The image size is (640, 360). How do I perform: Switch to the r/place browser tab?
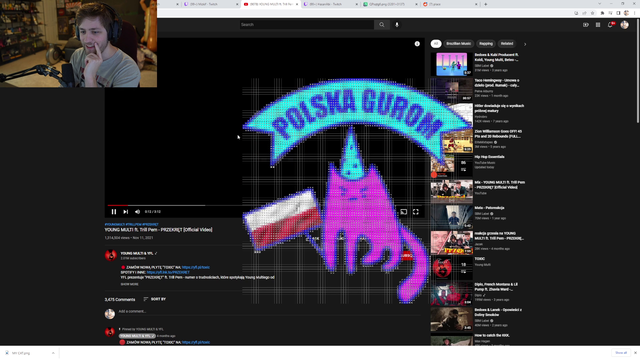click(450, 4)
